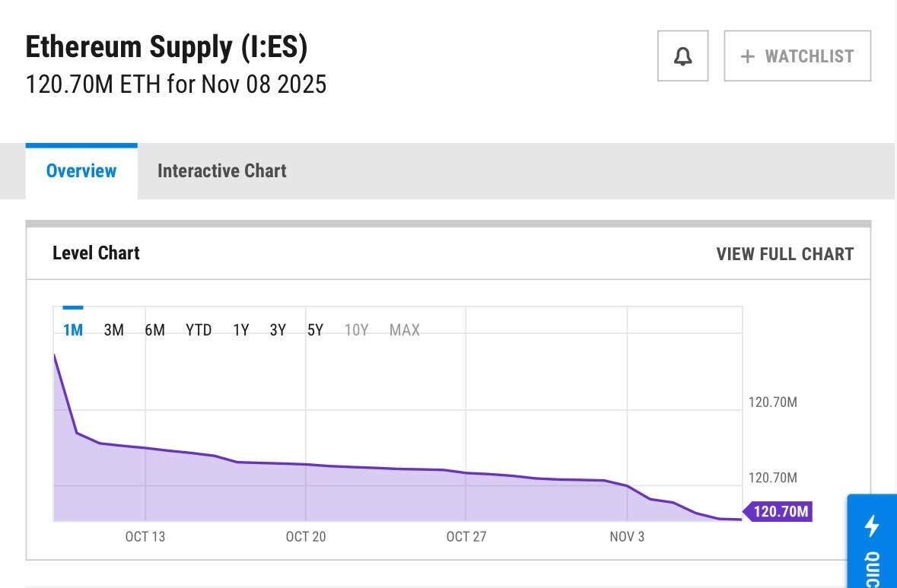Choose the YTD range option

tap(199, 330)
